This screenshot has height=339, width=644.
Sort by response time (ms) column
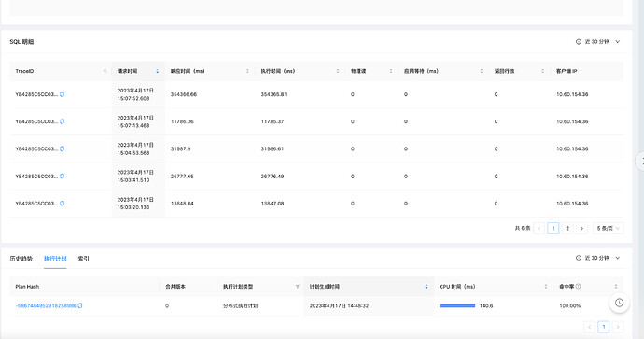click(x=247, y=71)
